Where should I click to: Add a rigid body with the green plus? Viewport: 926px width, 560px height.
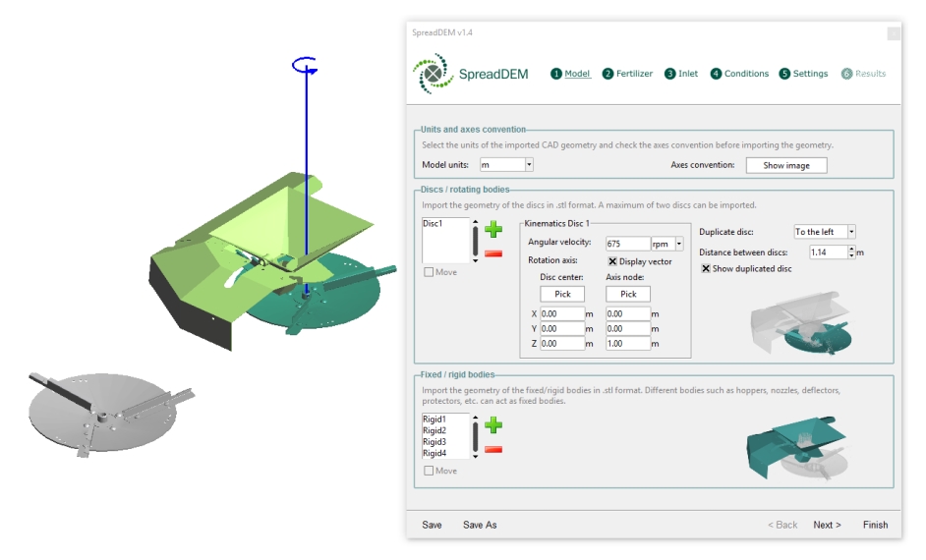pos(493,425)
